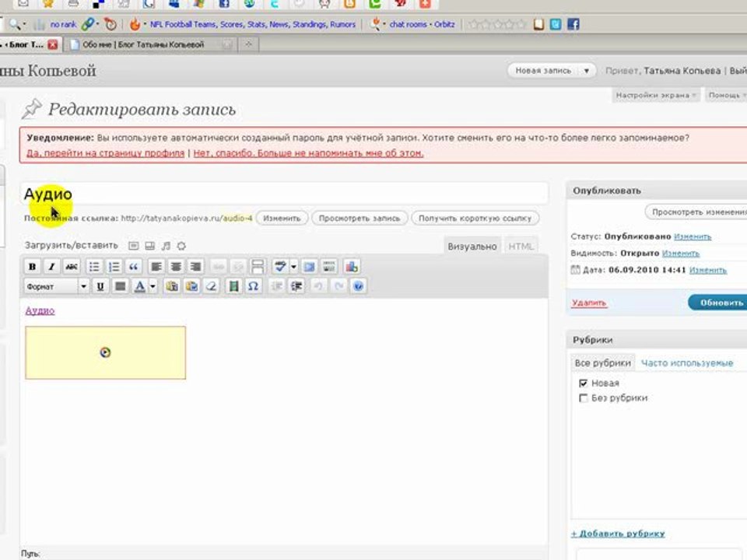
Task: Check the Без рубрики category
Action: click(x=583, y=398)
